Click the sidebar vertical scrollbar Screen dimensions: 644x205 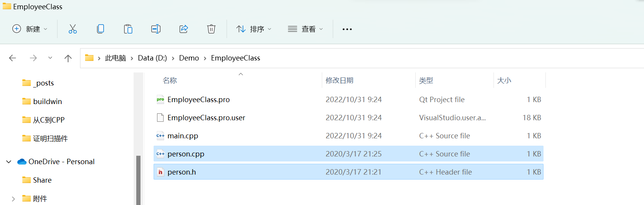pyautogui.click(x=138, y=180)
